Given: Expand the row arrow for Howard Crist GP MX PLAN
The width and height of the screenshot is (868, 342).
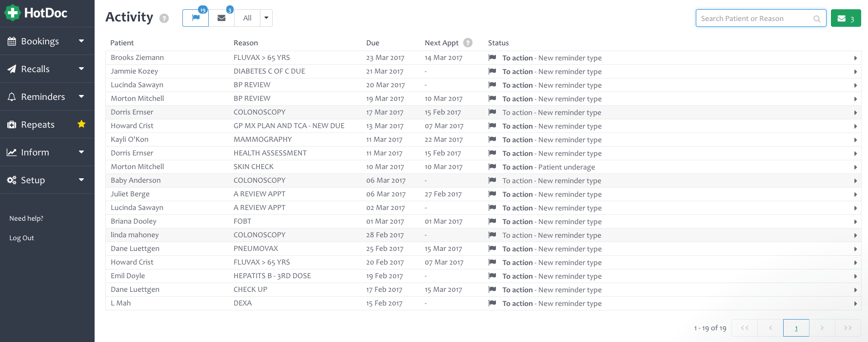Looking at the screenshot, I should pyautogui.click(x=855, y=126).
